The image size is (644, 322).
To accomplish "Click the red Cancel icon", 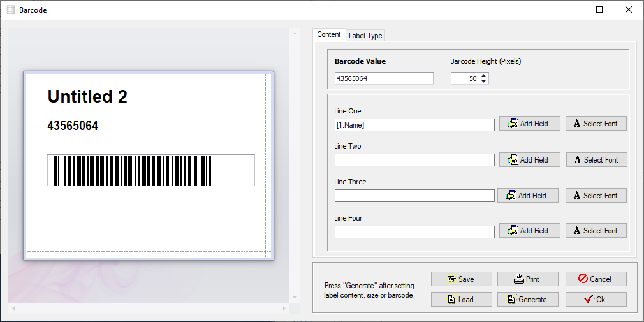I will click(x=583, y=279).
